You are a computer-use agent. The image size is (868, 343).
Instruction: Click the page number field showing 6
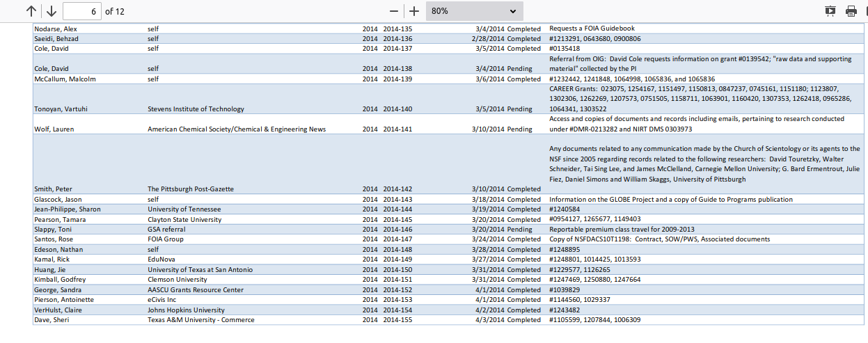coord(81,11)
